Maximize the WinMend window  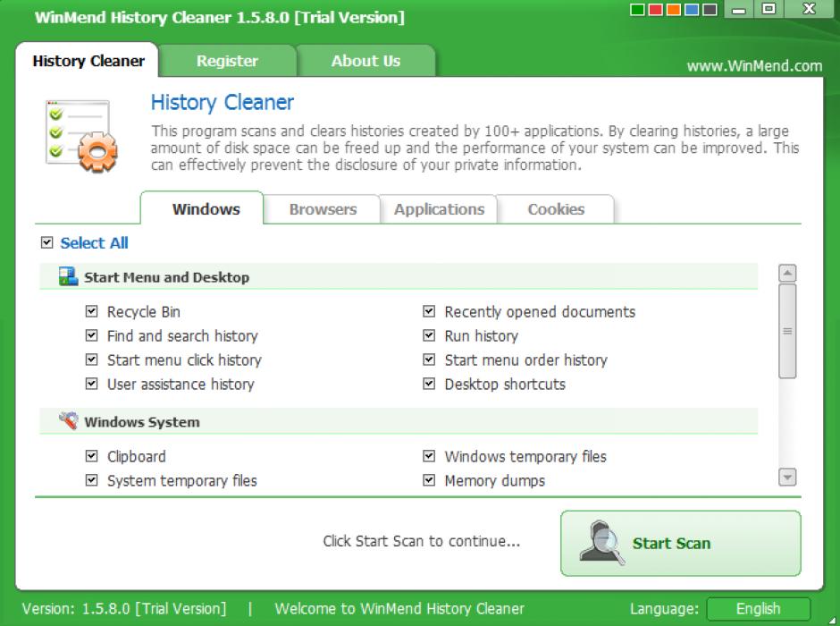click(769, 9)
